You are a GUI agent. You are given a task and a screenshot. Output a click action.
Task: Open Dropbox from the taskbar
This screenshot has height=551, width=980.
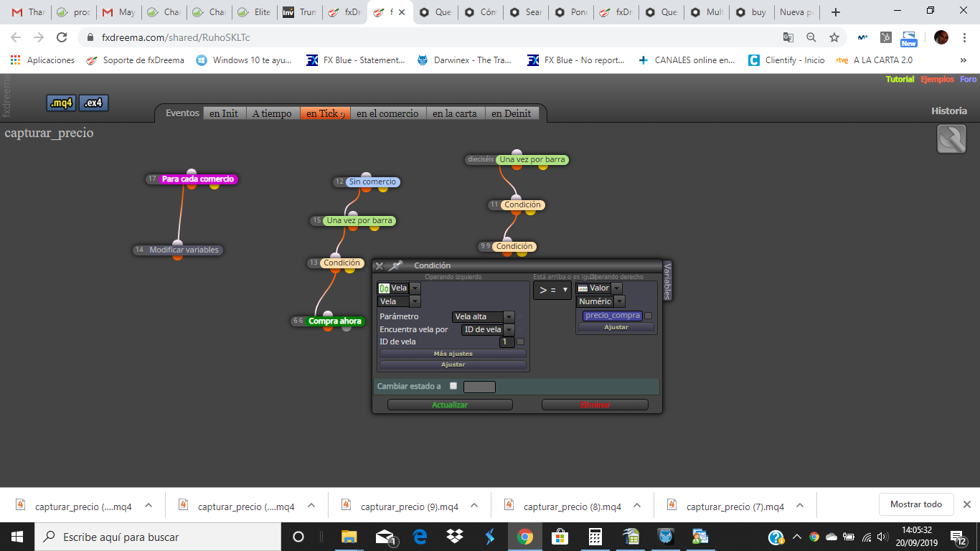point(454,537)
